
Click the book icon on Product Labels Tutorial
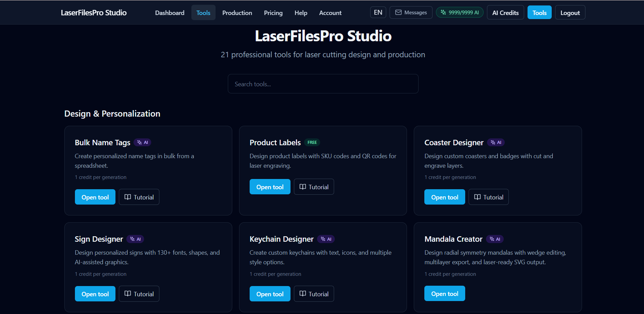tap(303, 186)
